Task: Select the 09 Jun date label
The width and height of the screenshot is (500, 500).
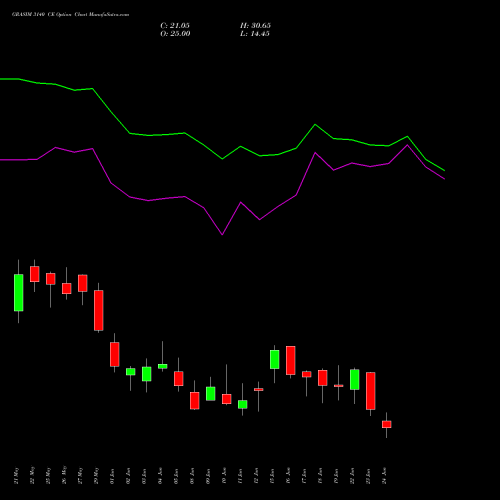Action: (209, 476)
